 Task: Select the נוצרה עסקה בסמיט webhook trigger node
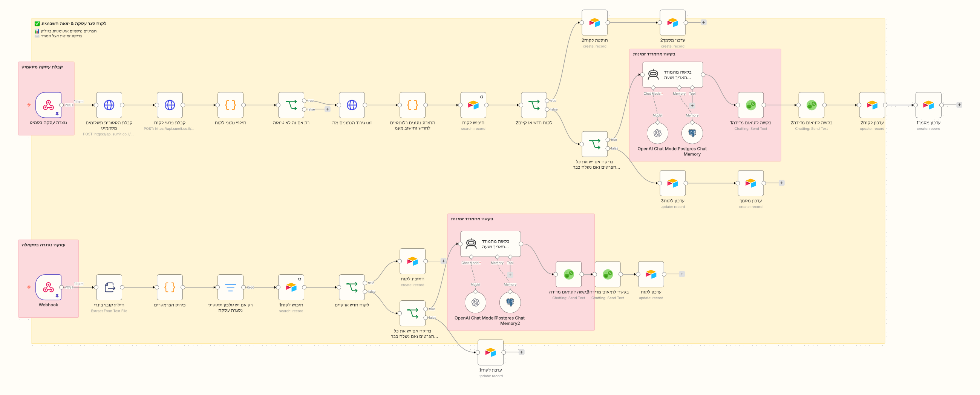48,105
